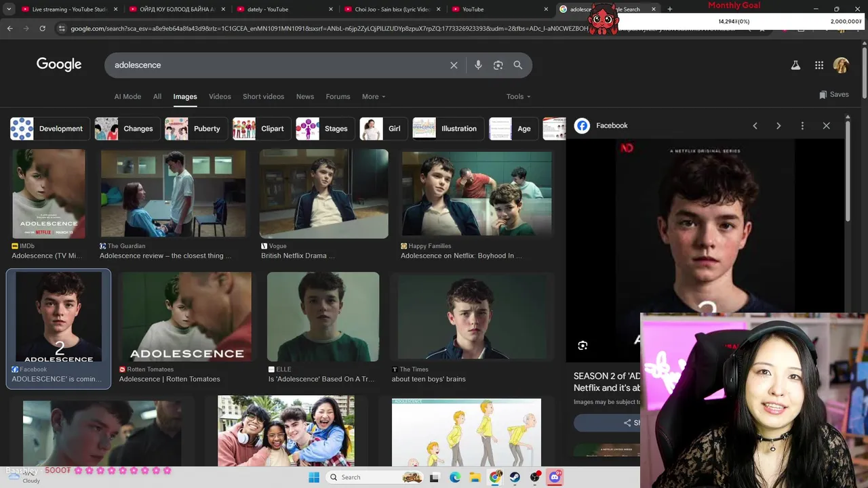Clear the search box with the X icon
This screenshot has width=868, height=488.
pyautogui.click(x=454, y=65)
